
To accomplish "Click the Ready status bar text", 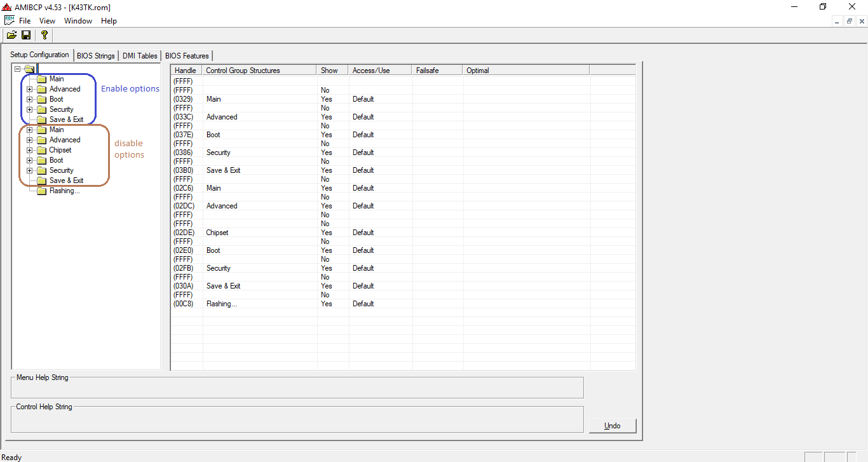I will [x=11, y=458].
